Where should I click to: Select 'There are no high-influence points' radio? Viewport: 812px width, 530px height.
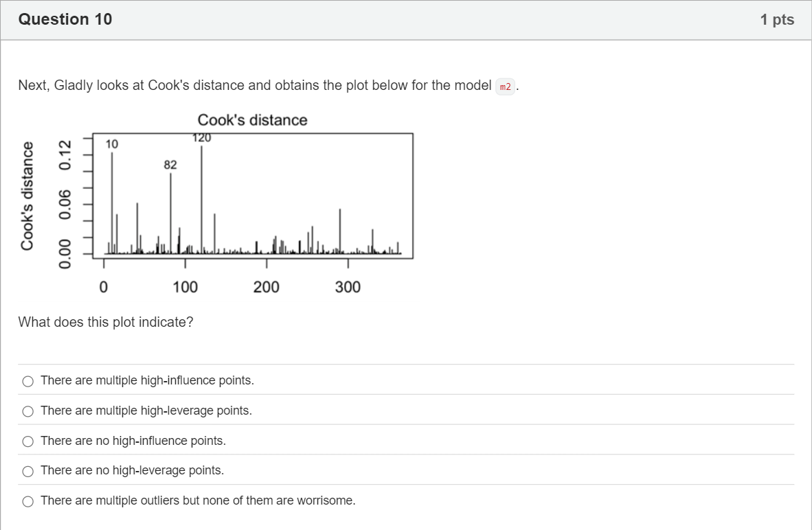pos(28,441)
